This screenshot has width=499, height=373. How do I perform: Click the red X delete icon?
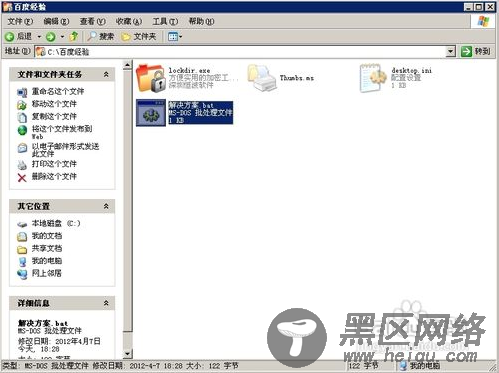[22, 178]
